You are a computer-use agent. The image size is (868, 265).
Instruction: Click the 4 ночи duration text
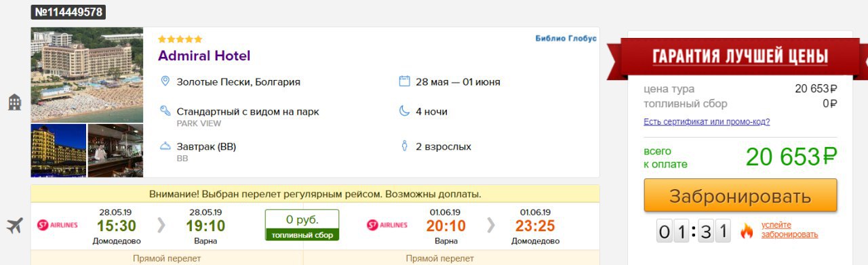pos(431,111)
